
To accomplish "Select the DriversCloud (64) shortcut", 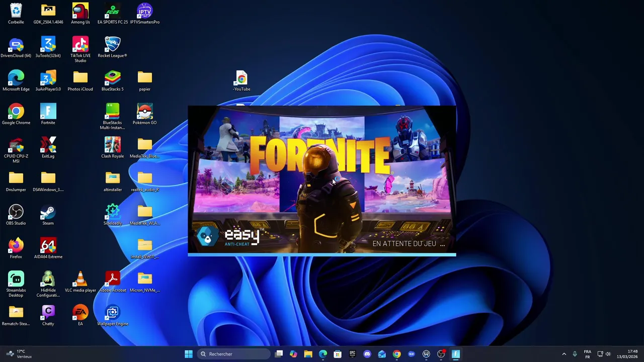I will click(16, 47).
